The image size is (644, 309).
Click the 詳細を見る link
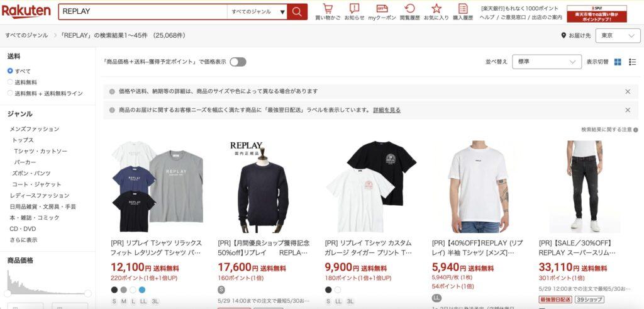(387, 110)
